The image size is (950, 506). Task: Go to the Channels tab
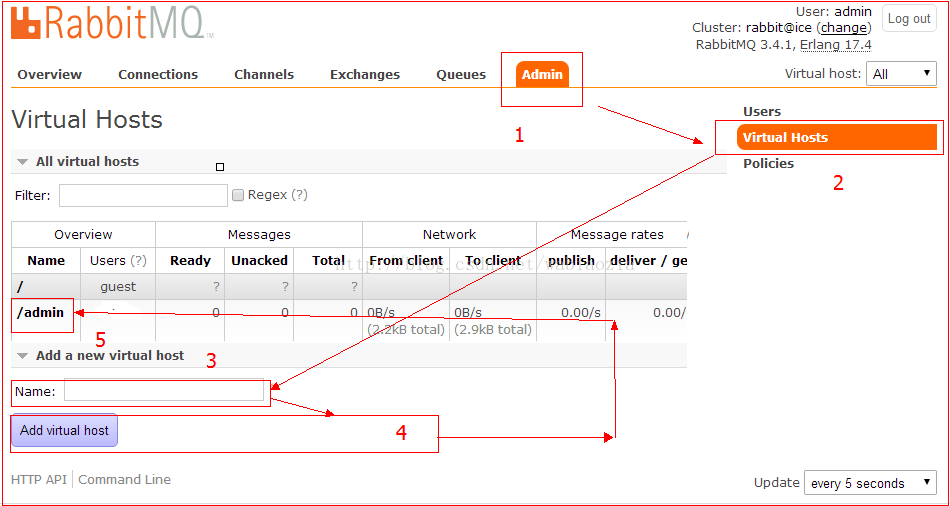click(264, 75)
